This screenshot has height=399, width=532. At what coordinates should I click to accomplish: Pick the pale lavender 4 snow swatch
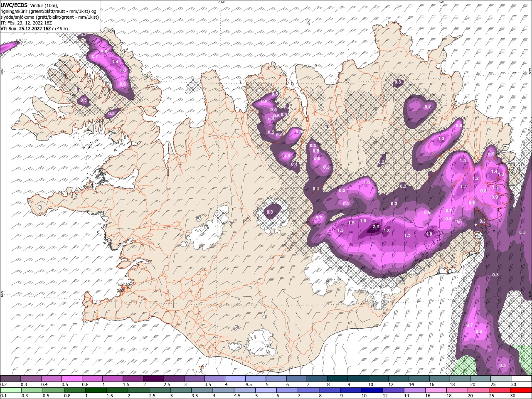tap(235, 379)
